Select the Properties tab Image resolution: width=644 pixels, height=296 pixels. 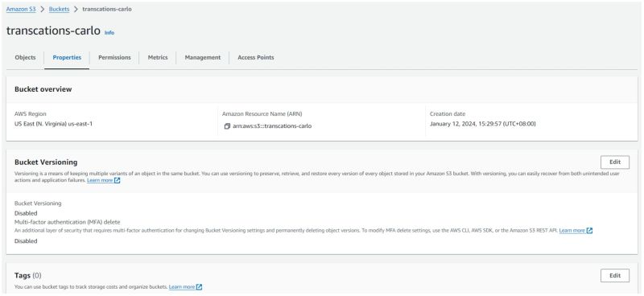click(x=67, y=57)
